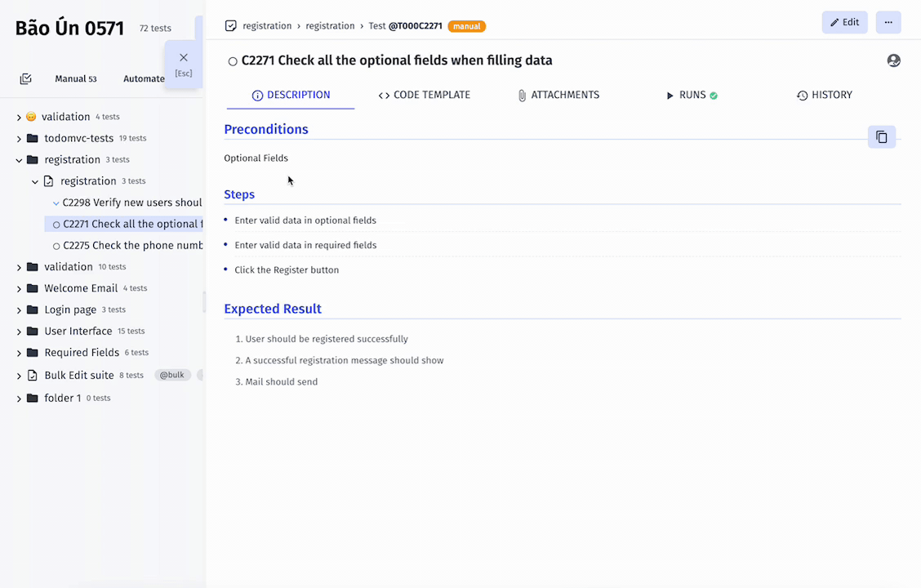Switch to the CODE TEMPLATE tab
Screen dimensions: 921x588
(x=424, y=96)
